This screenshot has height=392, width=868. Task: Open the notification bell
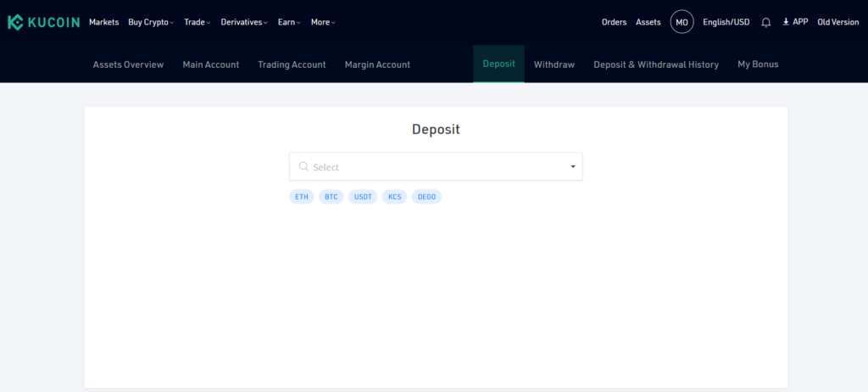tap(766, 22)
